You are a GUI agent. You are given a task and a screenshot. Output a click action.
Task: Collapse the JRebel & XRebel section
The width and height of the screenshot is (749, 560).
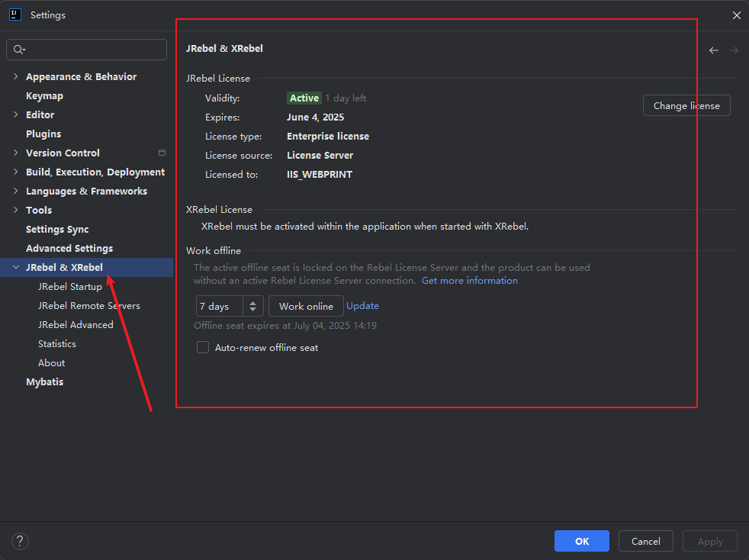[x=16, y=268]
